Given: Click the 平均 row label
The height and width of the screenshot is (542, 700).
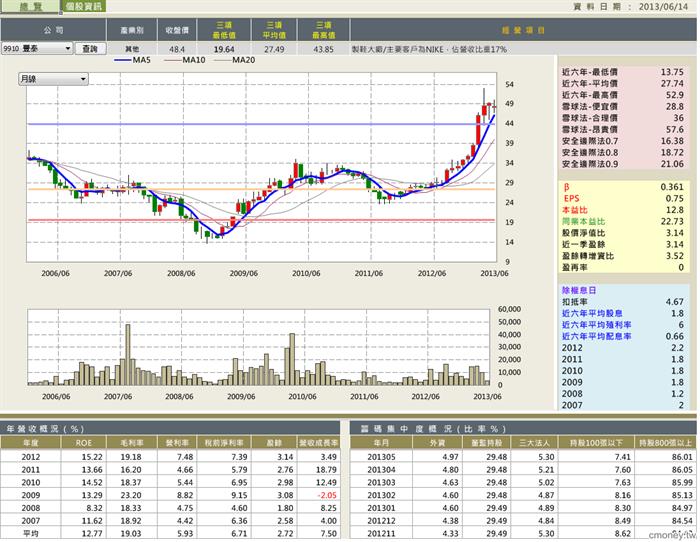Looking at the screenshot, I should pos(30,534).
